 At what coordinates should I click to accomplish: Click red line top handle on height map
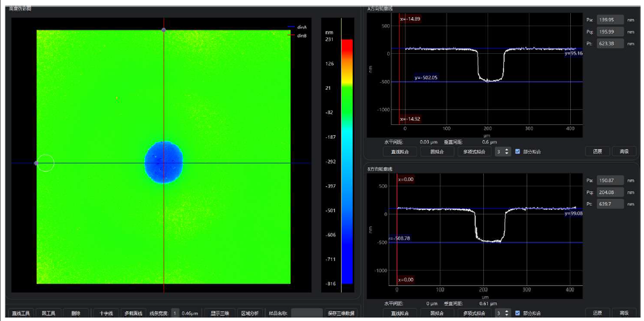[x=164, y=30]
